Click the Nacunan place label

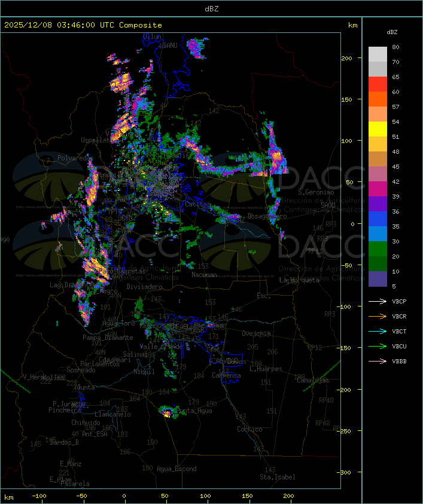[x=204, y=275]
